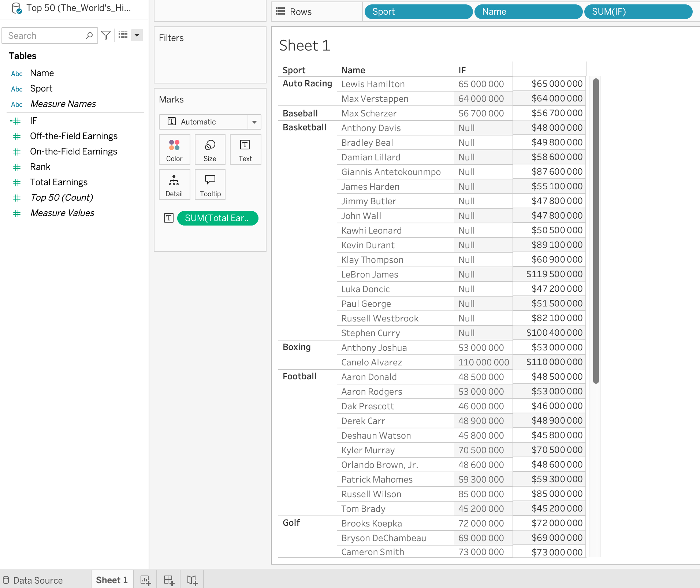Click the filter fields funnel icon
The height and width of the screenshot is (588, 700).
click(106, 36)
